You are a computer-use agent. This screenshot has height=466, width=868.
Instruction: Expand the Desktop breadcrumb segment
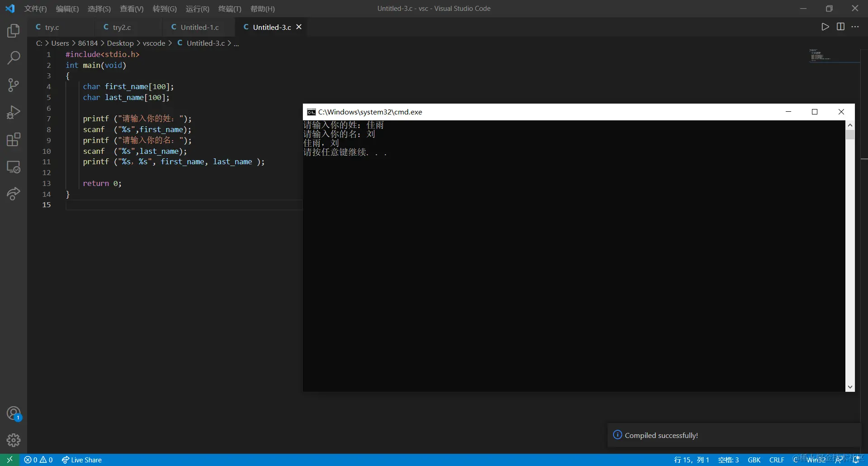[x=120, y=43]
